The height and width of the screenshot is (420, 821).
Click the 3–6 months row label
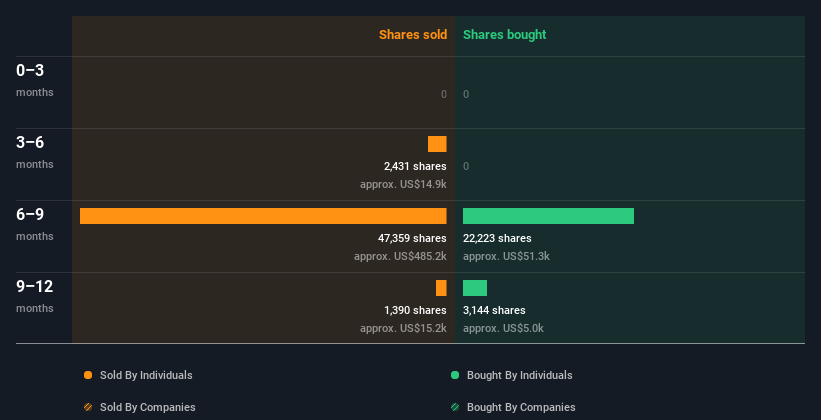click(35, 152)
